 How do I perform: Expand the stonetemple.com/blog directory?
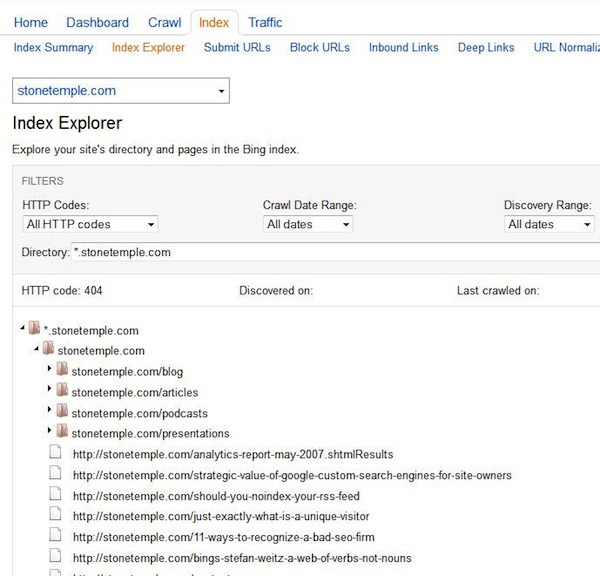pos(49,368)
